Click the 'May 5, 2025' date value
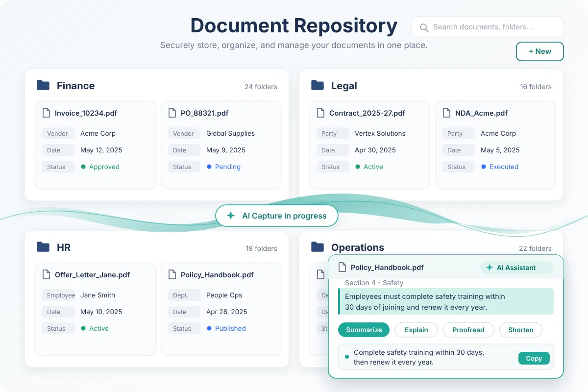Screen dimensions: 588x392 [500, 150]
